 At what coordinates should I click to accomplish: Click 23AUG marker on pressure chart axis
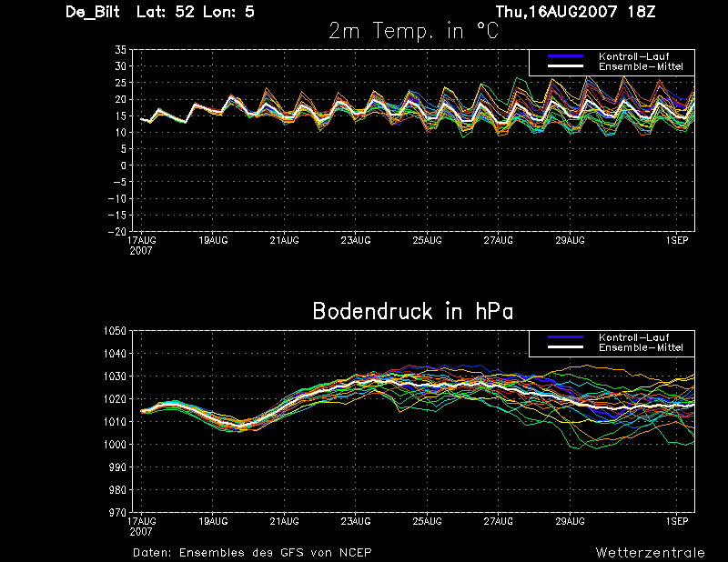click(356, 521)
